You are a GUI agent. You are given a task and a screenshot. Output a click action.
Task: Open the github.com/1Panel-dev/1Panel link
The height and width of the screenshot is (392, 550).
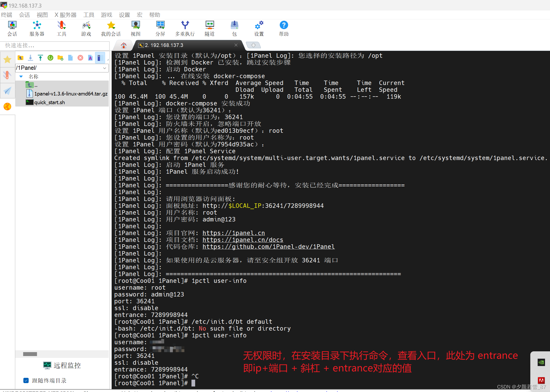coord(268,247)
